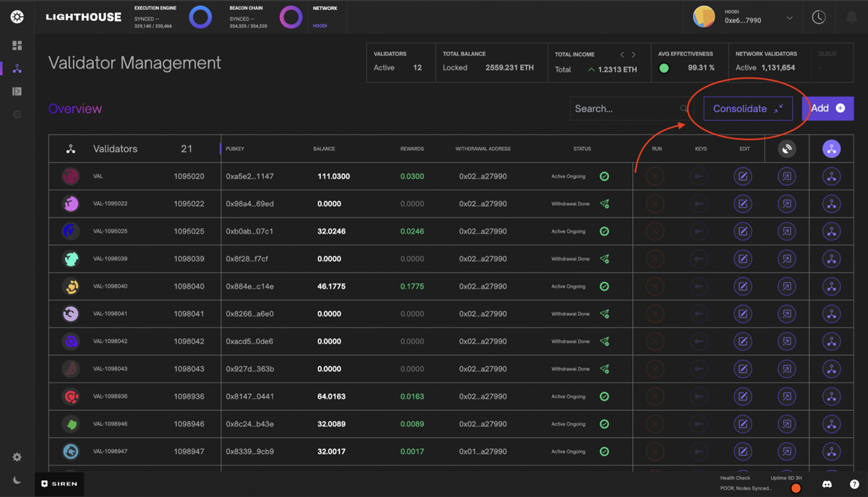
Task: Toggle run button for validator 1095025
Action: click(655, 231)
